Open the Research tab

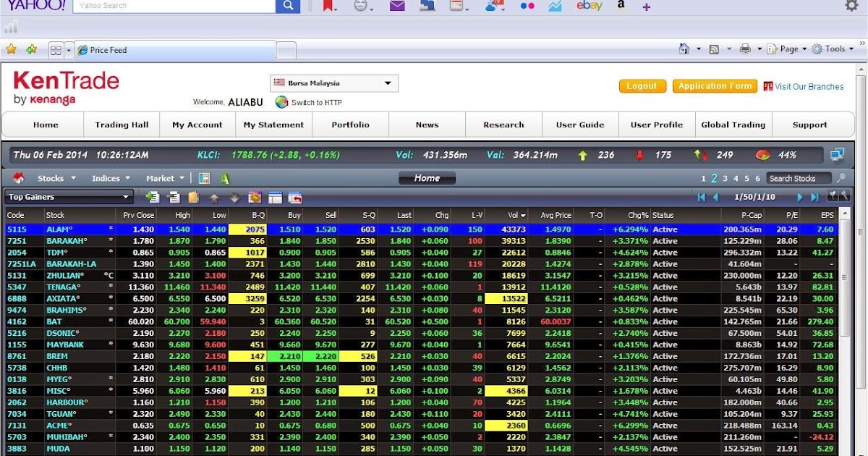click(504, 124)
